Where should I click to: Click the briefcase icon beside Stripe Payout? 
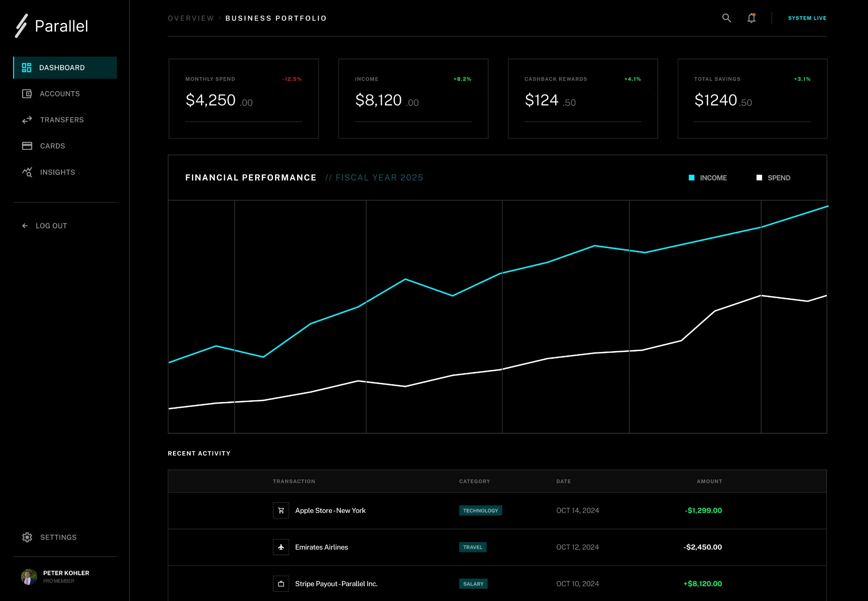pos(281,584)
